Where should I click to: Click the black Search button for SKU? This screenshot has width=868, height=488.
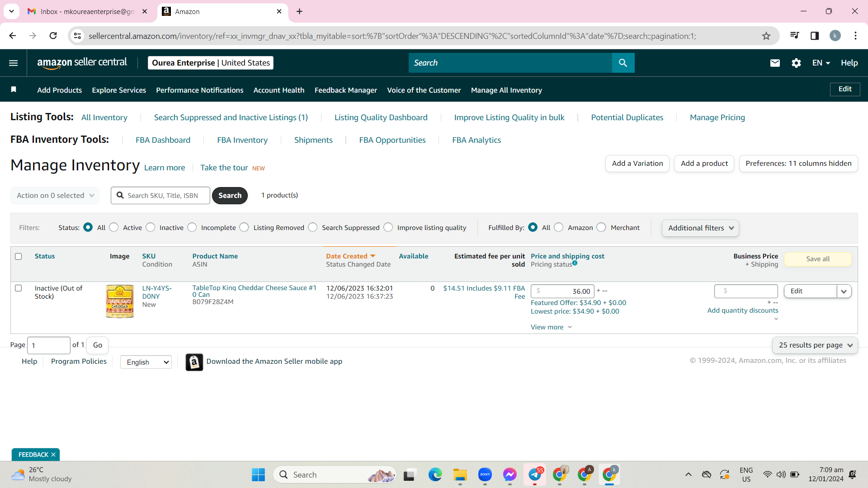tap(230, 196)
